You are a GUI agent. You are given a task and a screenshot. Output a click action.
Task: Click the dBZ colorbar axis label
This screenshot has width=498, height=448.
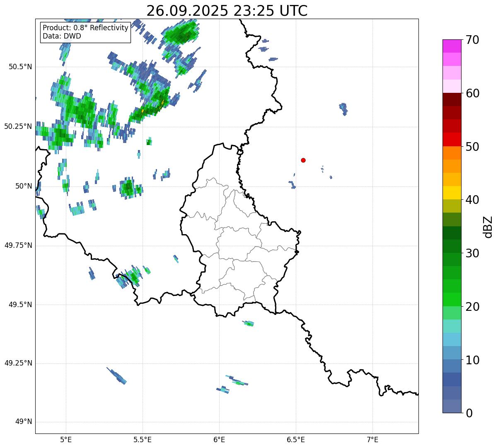point(488,227)
